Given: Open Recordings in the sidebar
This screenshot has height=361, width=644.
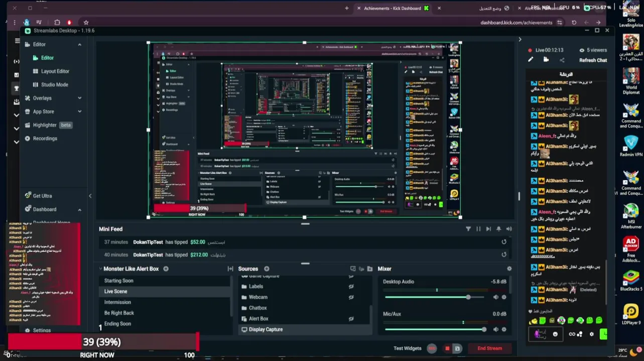Looking at the screenshot, I should coord(45,139).
